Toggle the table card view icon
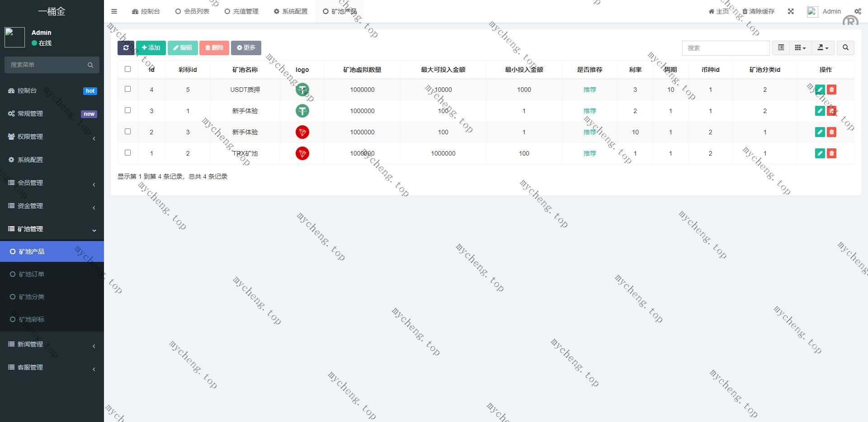868x422 pixels. click(781, 48)
